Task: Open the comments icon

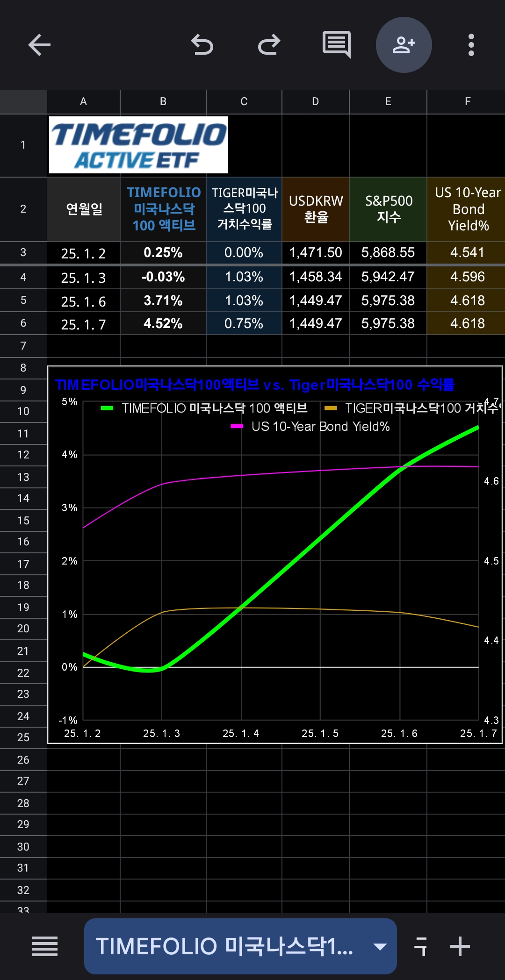Action: 337,45
